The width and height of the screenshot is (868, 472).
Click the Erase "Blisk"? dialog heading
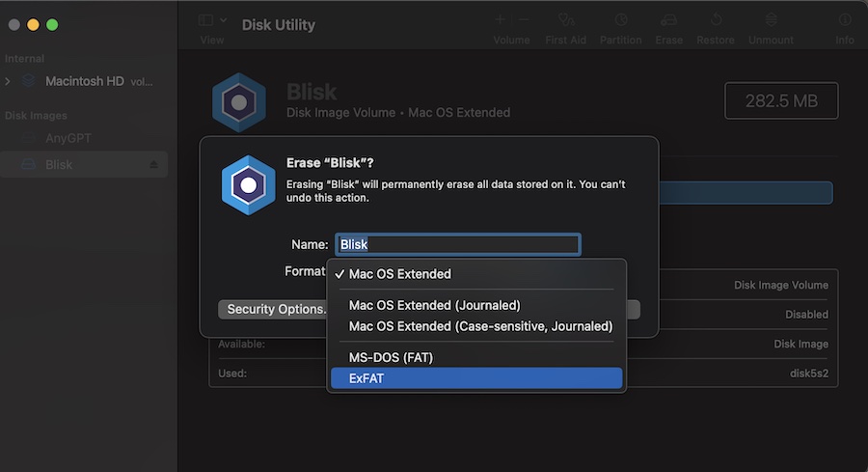(330, 163)
